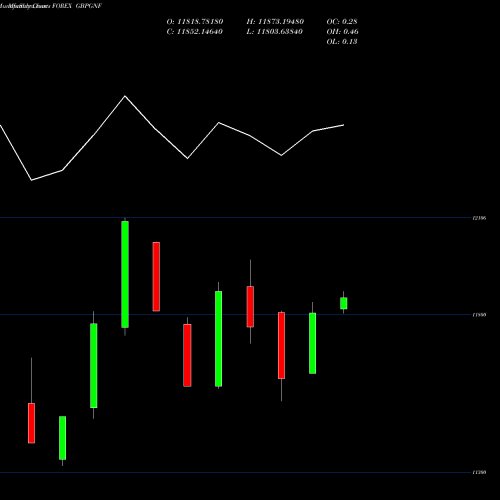This screenshot has width=500, height=500.
Task: Select the second green candle from left
Action: tap(94, 365)
